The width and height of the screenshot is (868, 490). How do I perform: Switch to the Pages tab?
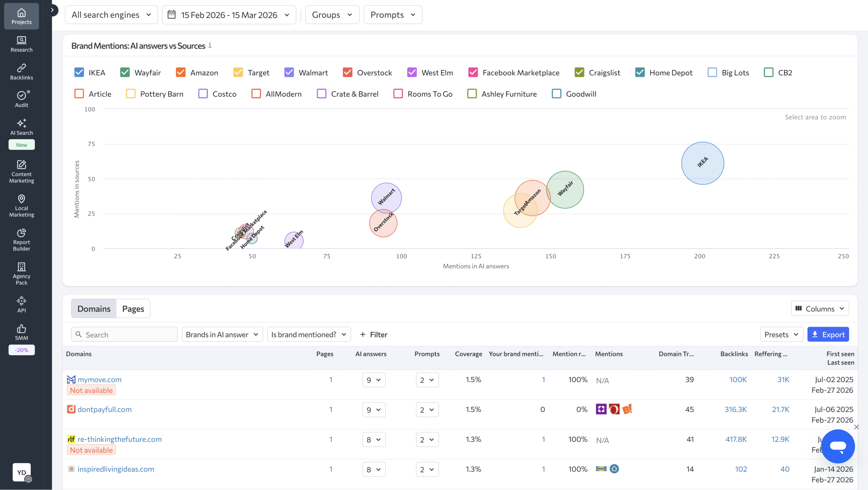tap(133, 308)
